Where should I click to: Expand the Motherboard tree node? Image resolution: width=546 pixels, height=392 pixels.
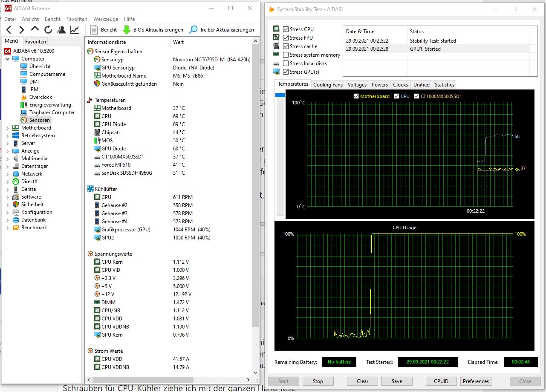pyautogui.click(x=8, y=128)
